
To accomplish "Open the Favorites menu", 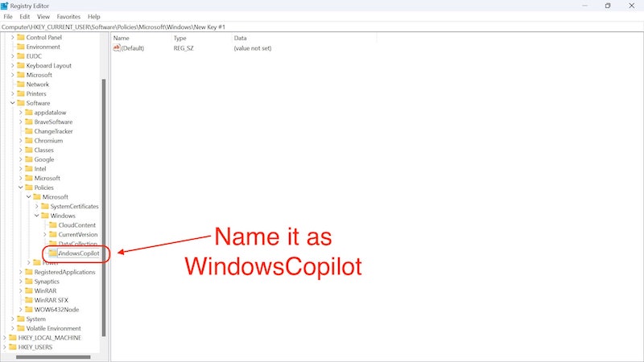I will click(x=68, y=17).
